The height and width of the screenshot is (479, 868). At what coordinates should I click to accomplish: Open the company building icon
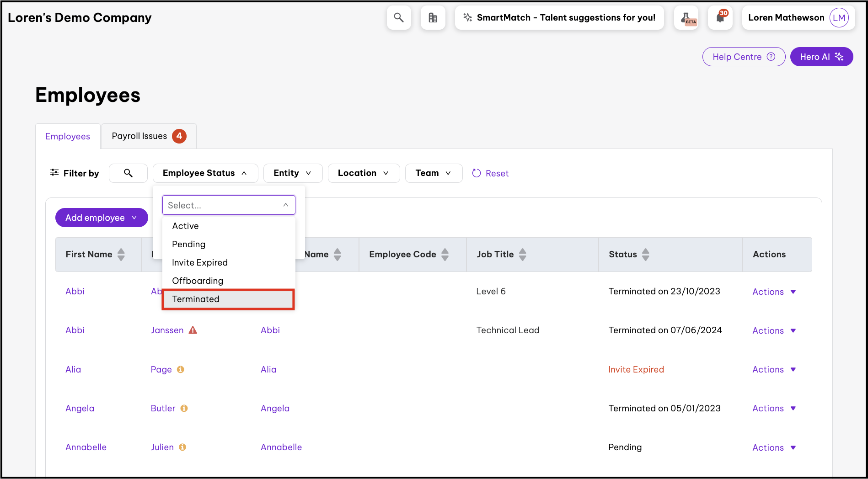(433, 18)
